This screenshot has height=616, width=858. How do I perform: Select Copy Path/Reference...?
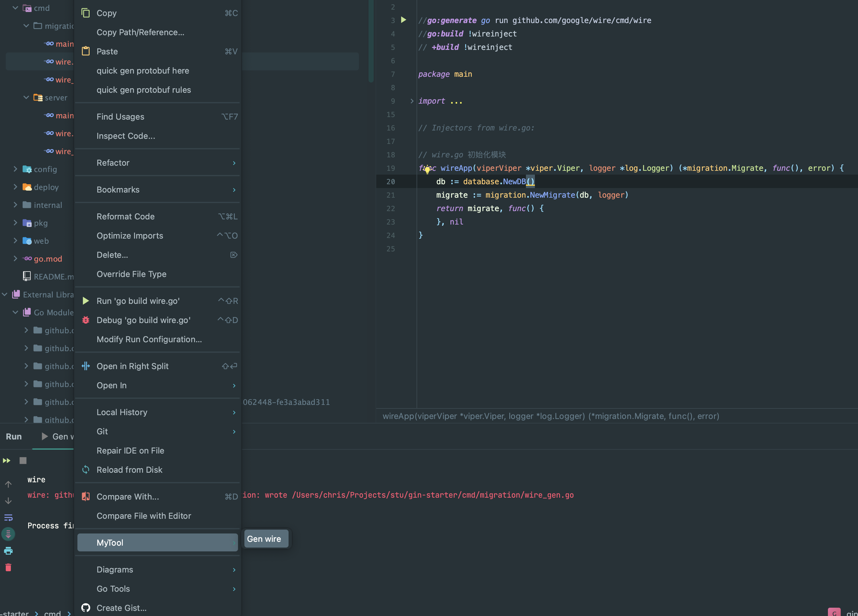158,32
